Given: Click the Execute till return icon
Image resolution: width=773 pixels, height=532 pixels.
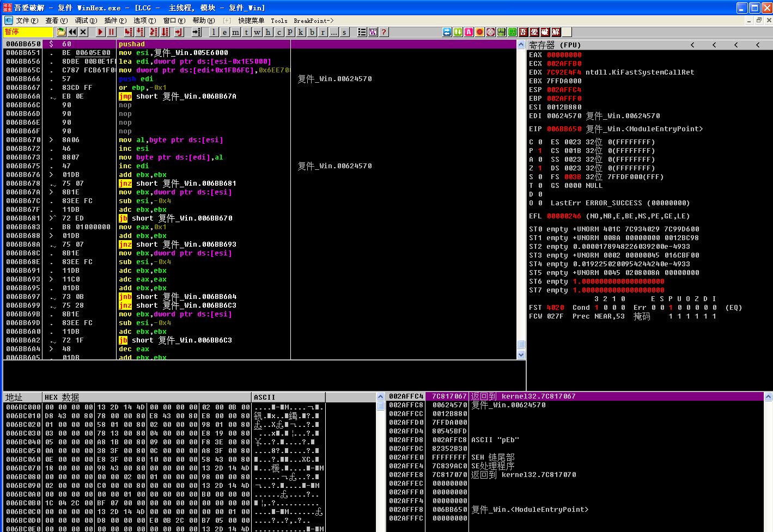Looking at the screenshot, I should [179, 32].
